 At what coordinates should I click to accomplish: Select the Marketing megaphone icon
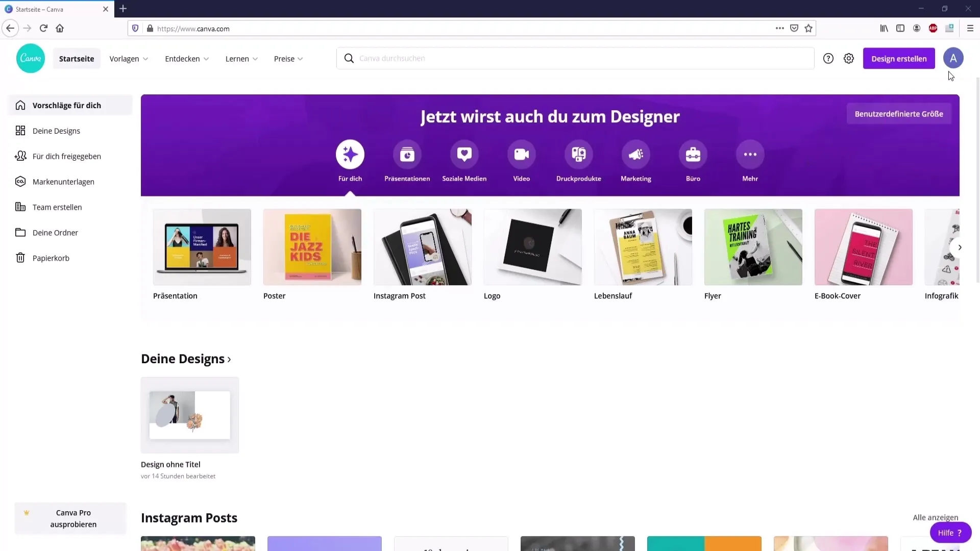point(636,154)
